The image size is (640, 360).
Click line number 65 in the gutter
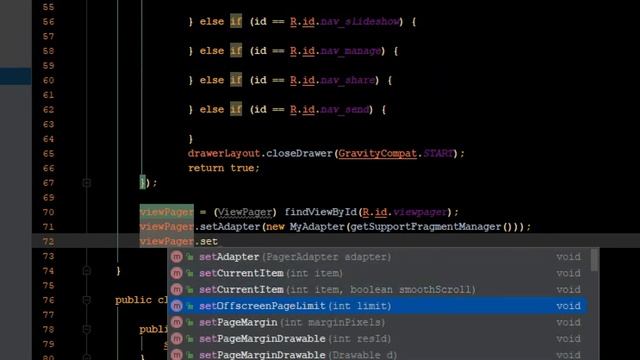48,153
